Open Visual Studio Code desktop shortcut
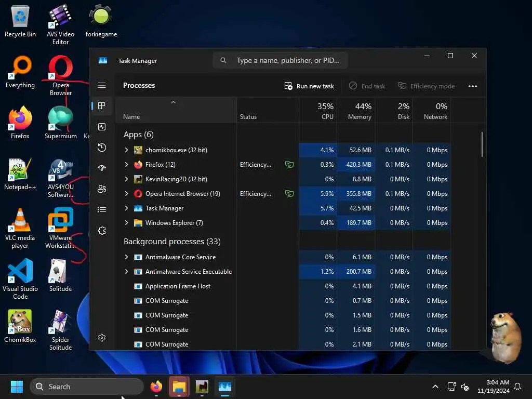This screenshot has width=532, height=399. pyautogui.click(x=20, y=279)
